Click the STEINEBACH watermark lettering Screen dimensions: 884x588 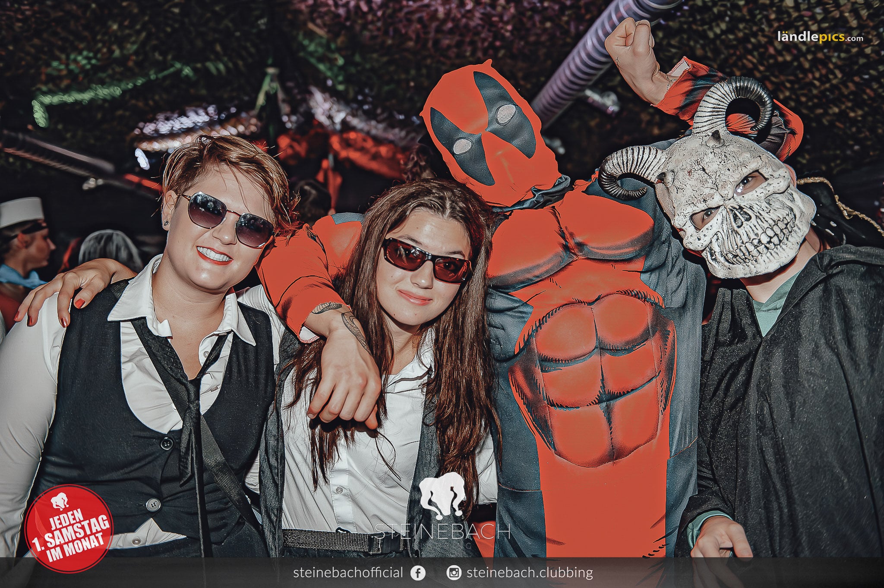(x=442, y=531)
